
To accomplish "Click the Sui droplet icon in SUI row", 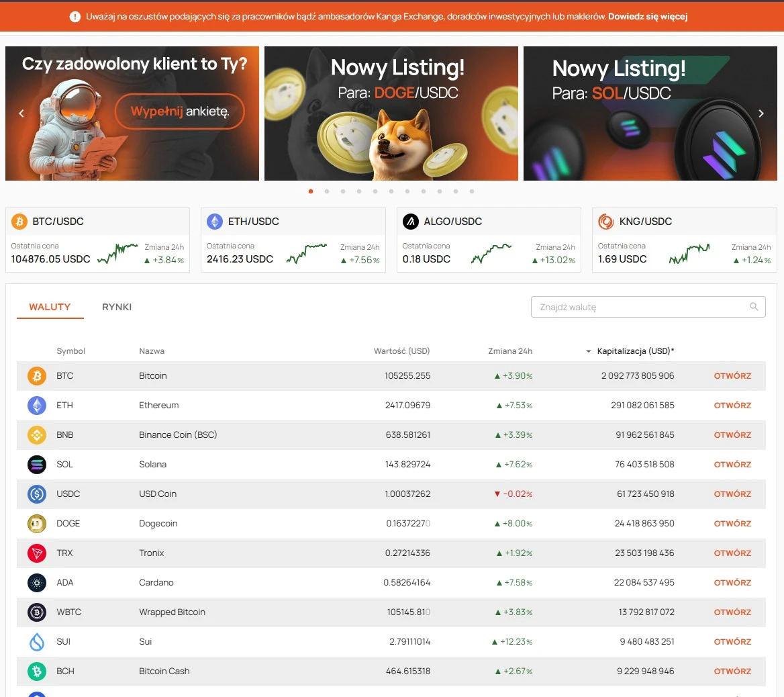I will tap(36, 641).
